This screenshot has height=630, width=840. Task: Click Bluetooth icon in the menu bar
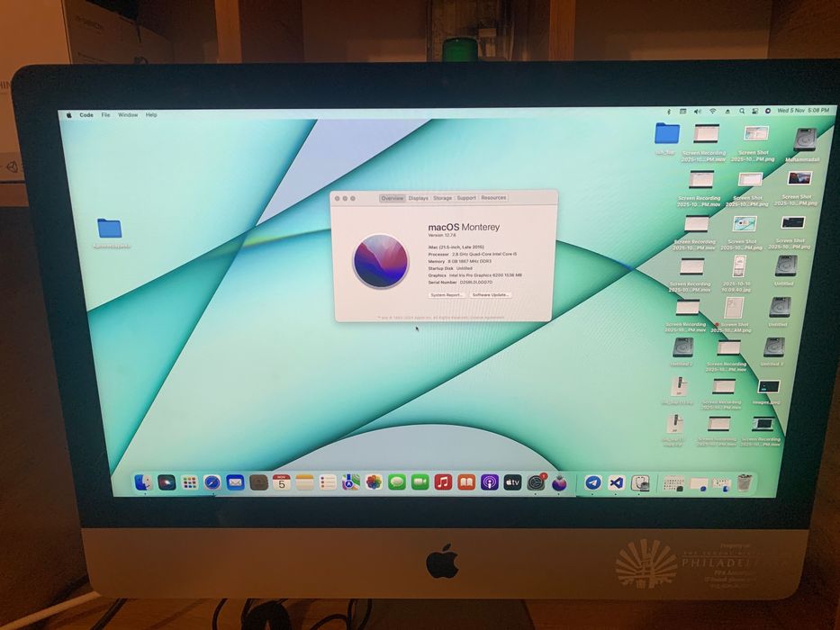pyautogui.click(x=668, y=112)
